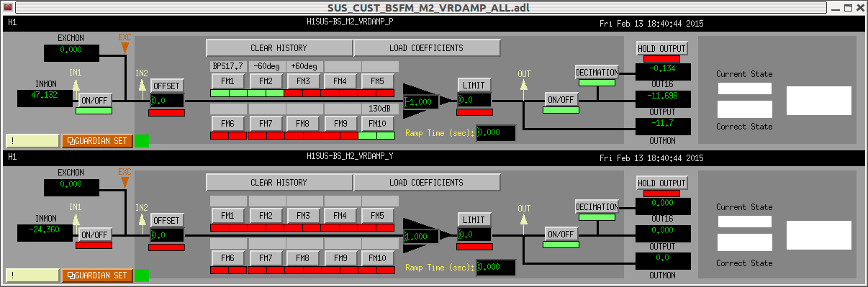Click the ! button in VRDAMP_P panel

tap(32, 141)
